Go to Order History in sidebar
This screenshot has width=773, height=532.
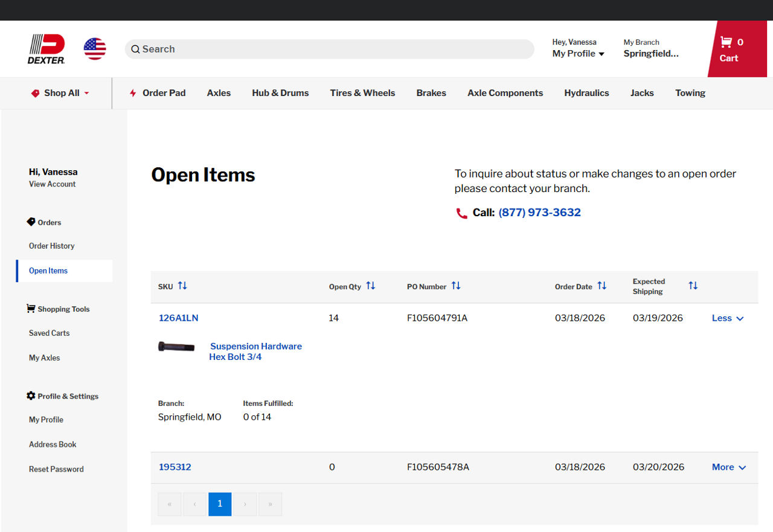[x=52, y=246]
